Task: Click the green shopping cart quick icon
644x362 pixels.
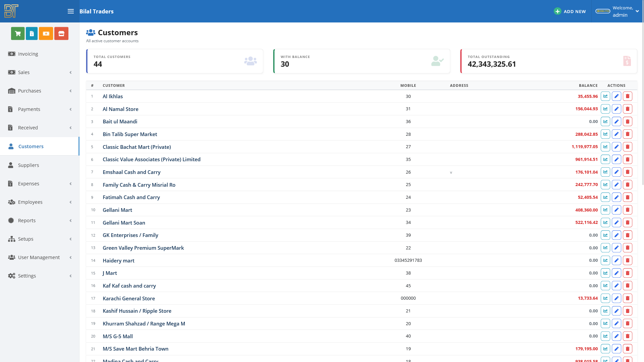Action: point(18,34)
